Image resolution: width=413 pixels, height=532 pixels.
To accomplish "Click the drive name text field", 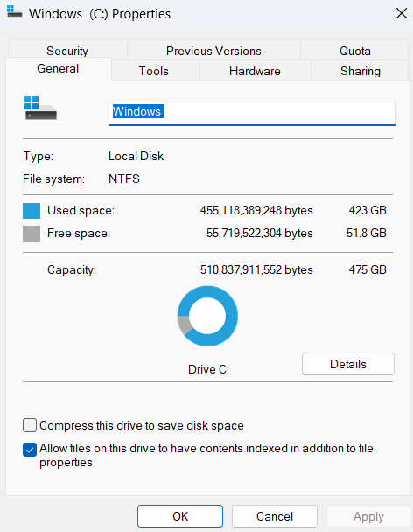I will tap(252, 114).
